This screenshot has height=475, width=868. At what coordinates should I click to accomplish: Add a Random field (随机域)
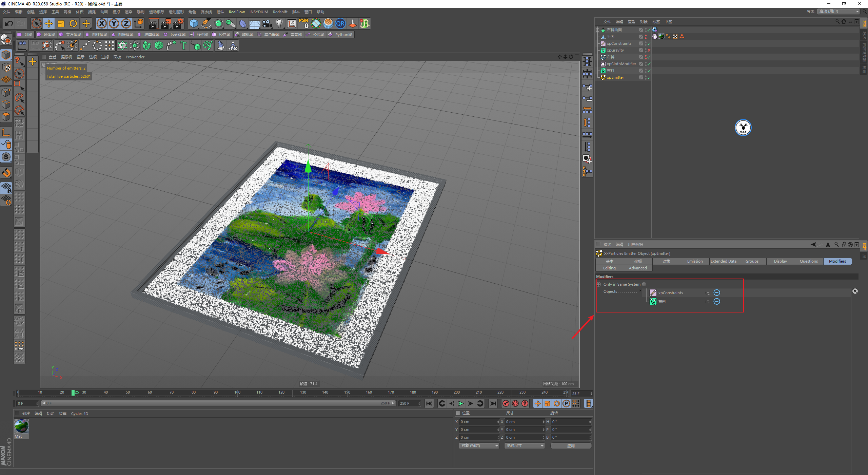click(244, 35)
